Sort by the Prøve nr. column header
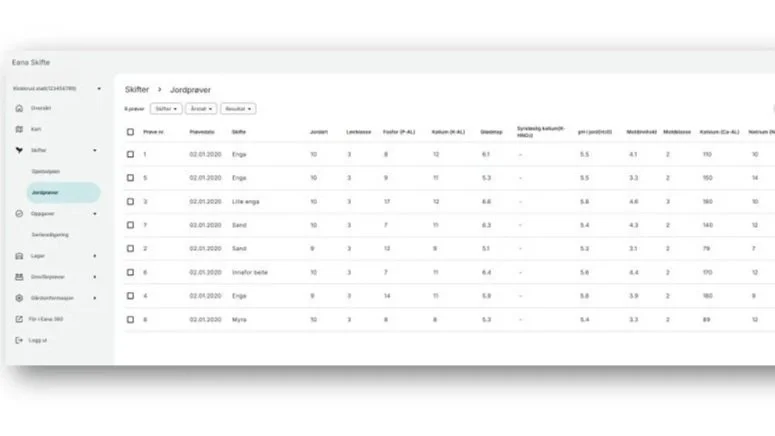Screen dimensions: 775x436 pyautogui.click(x=153, y=132)
